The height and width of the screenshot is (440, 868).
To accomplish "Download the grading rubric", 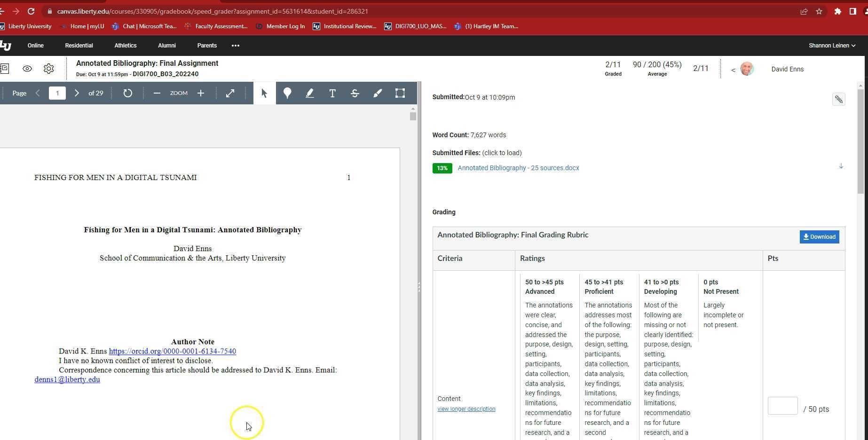I will tap(819, 237).
